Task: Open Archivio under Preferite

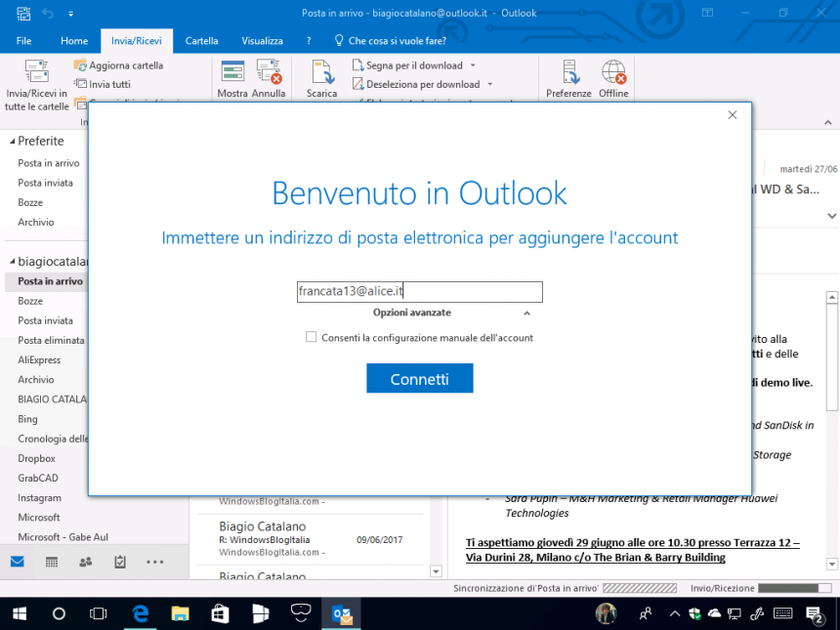Action: [36, 222]
